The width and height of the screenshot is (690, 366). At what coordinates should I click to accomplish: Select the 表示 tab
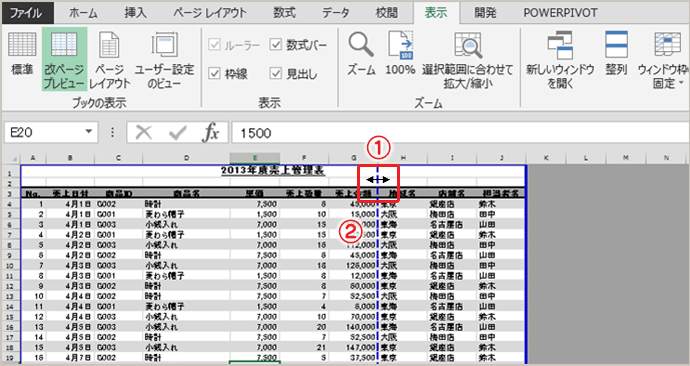coord(436,13)
